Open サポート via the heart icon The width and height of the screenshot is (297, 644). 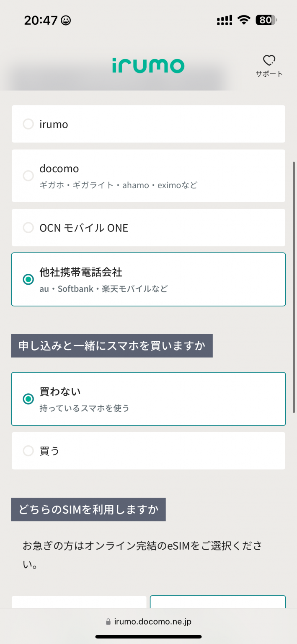point(269,60)
